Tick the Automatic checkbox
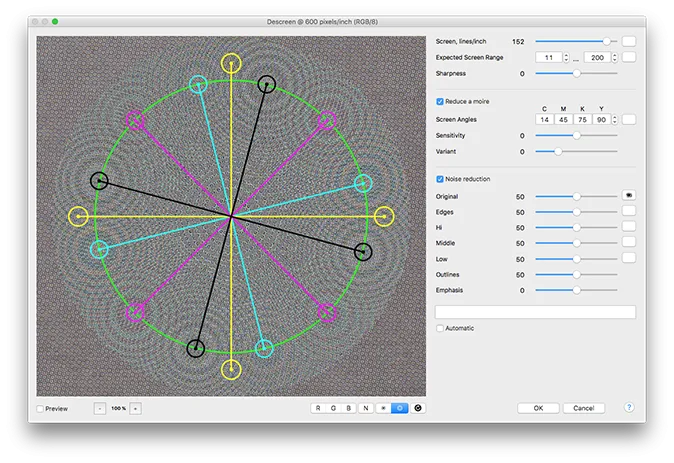Screen dimensions: 674x463 tap(440, 328)
